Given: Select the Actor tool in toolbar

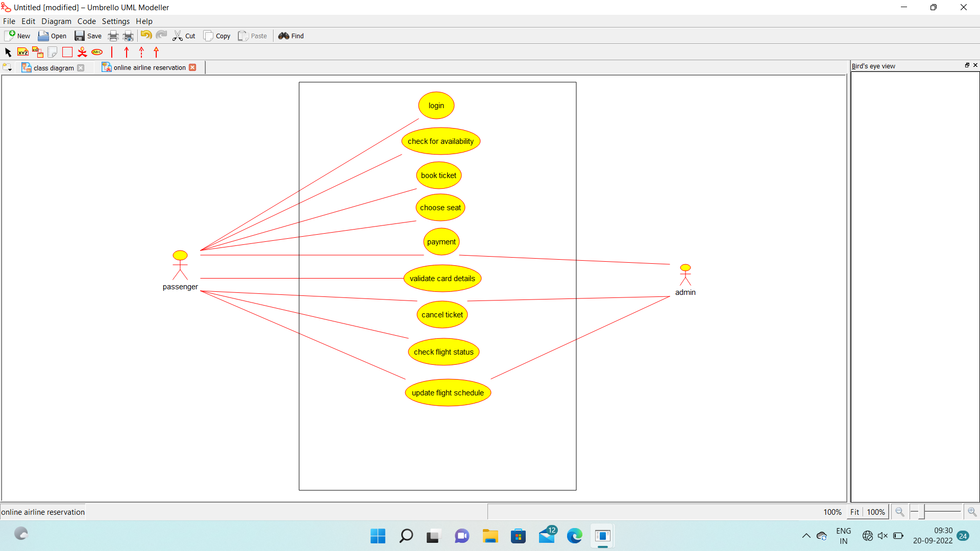Looking at the screenshot, I should tap(82, 52).
